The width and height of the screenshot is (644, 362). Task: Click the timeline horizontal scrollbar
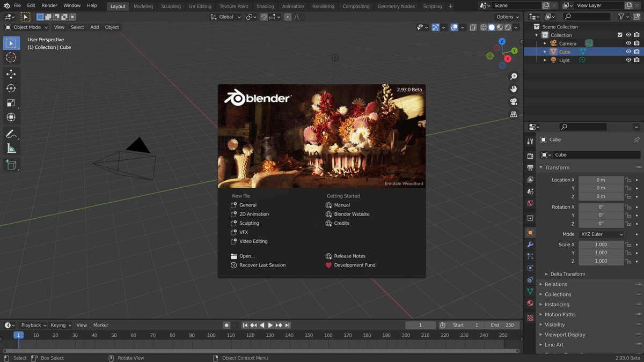tap(261, 351)
